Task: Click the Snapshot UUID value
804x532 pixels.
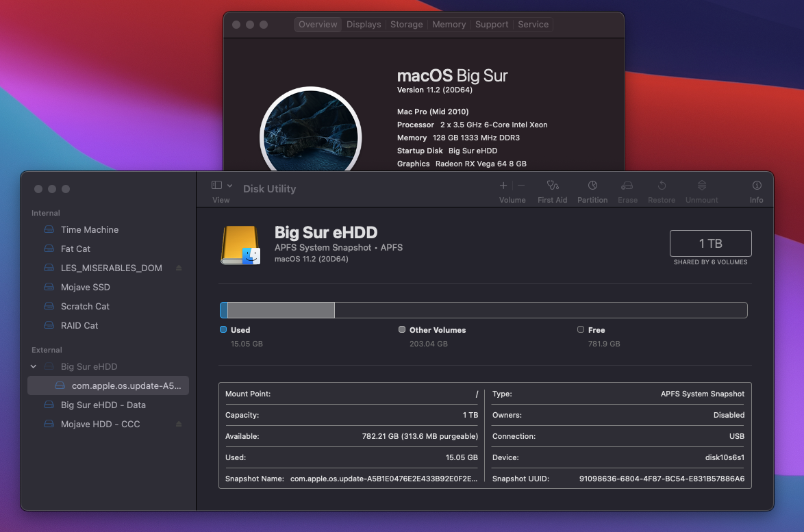Action: (x=662, y=479)
